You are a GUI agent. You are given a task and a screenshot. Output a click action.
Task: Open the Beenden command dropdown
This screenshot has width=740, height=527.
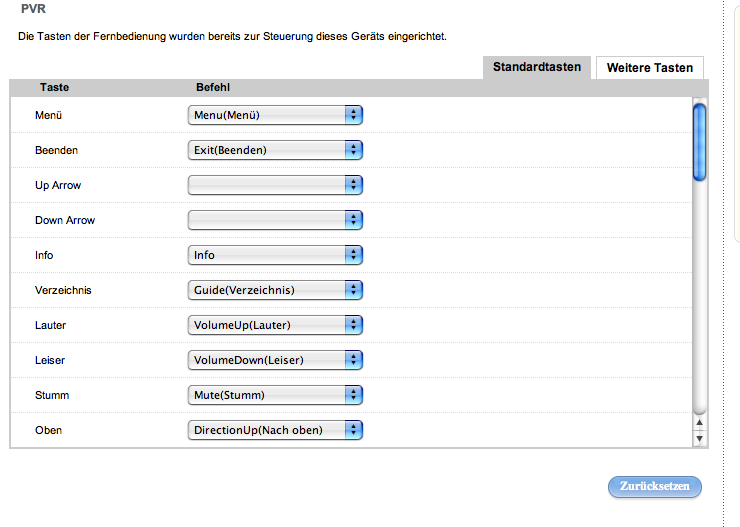coord(275,150)
